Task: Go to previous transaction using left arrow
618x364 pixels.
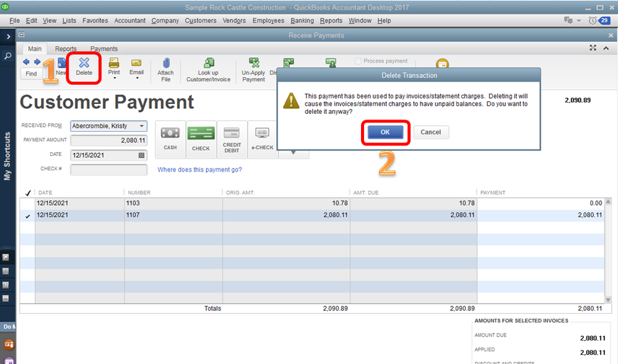Action: tap(26, 62)
